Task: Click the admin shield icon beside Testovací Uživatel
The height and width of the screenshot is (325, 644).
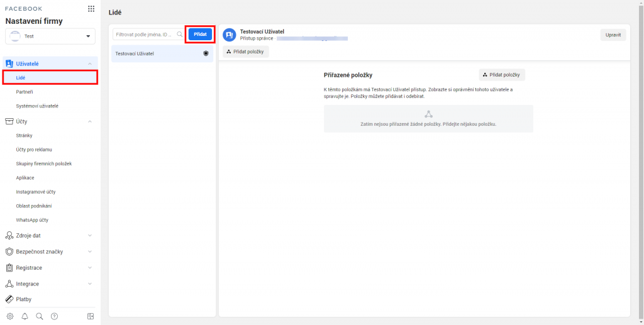Action: pos(206,54)
